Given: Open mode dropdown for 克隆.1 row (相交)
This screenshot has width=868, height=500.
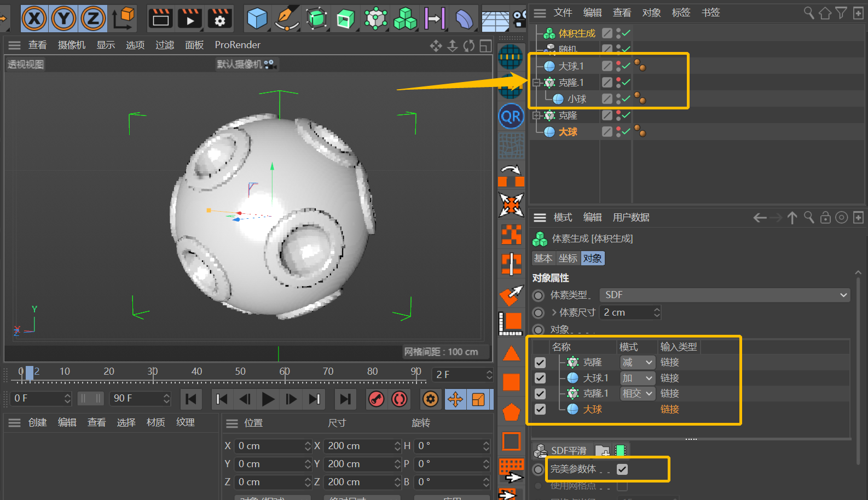Looking at the screenshot, I should (x=638, y=393).
